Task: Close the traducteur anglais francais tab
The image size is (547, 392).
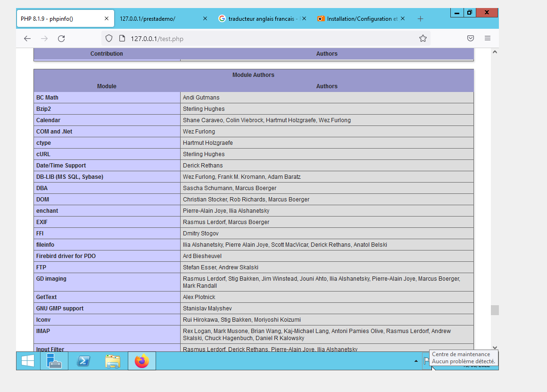Action: [304, 18]
